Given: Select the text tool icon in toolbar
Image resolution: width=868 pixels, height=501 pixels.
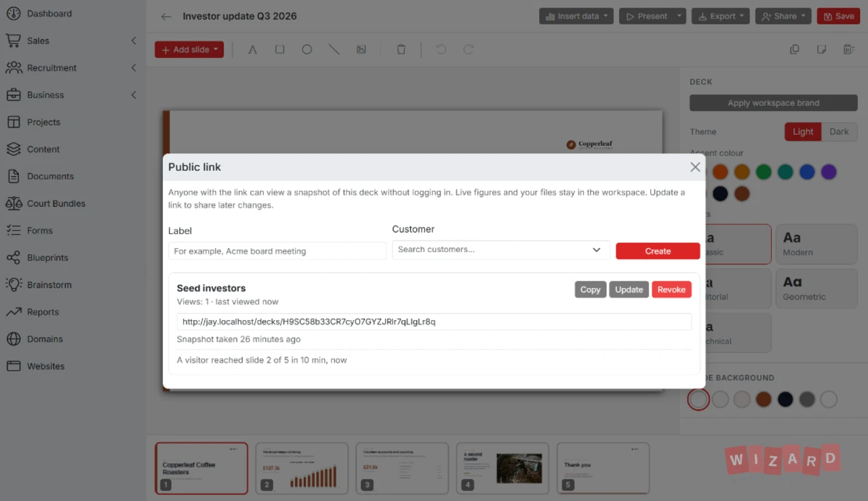Looking at the screenshot, I should click(252, 49).
